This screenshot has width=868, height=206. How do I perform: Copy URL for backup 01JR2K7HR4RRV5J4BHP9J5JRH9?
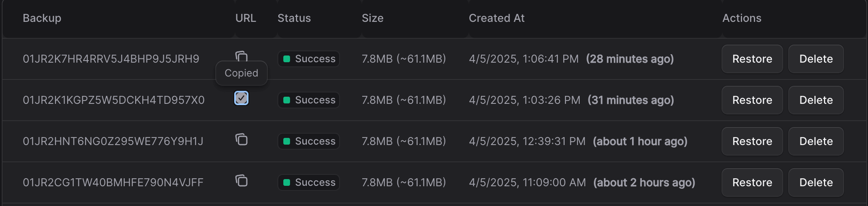click(241, 56)
